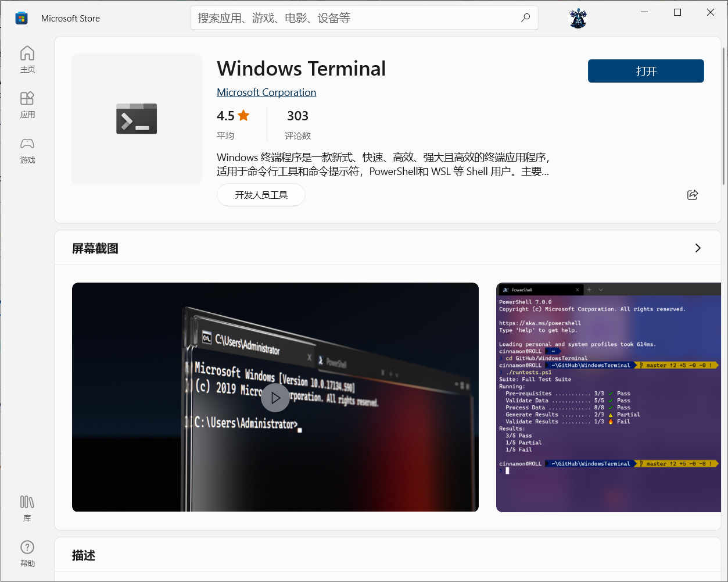Click the share icon for Windows Terminal
The height and width of the screenshot is (582, 728).
click(693, 195)
